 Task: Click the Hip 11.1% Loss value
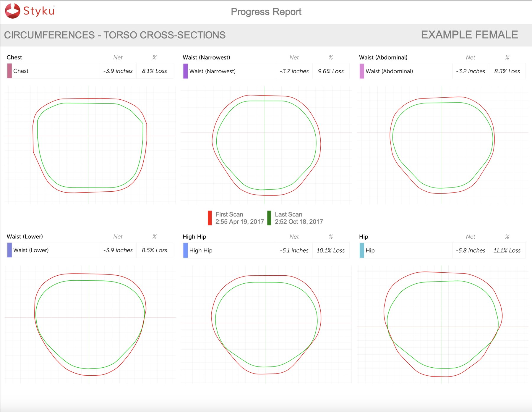pyautogui.click(x=507, y=251)
